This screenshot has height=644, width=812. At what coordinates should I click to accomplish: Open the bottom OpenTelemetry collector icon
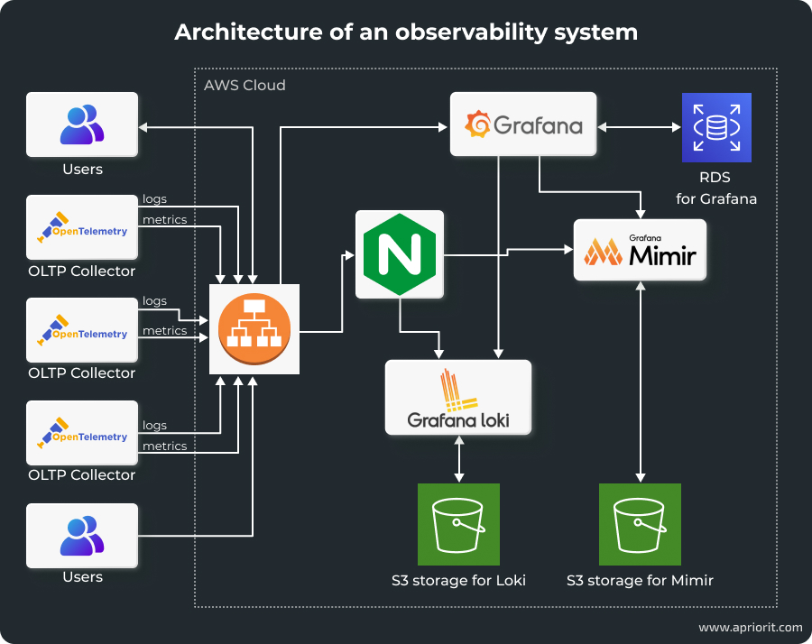pyautogui.click(x=82, y=432)
